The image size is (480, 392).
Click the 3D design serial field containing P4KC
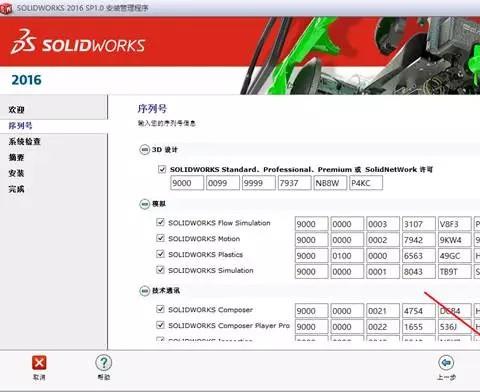[366, 183]
